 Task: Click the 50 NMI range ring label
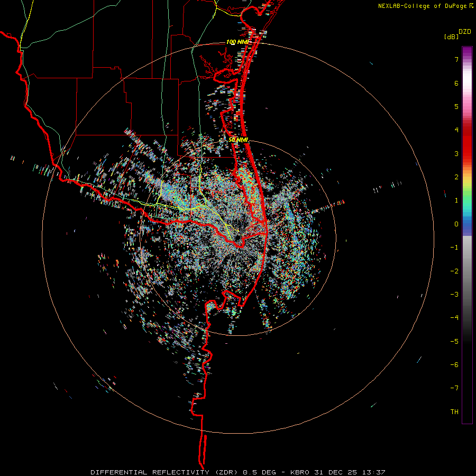239,140
